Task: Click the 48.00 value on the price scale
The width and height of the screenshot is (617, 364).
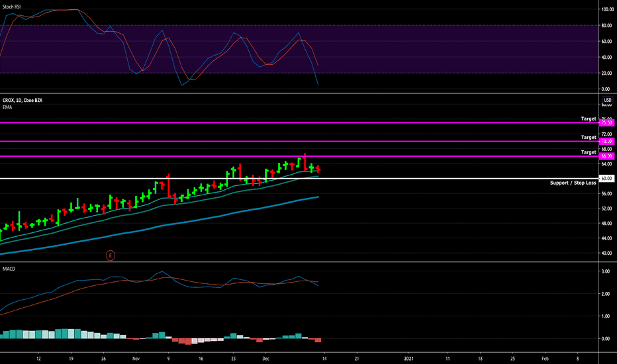Action: click(606, 224)
